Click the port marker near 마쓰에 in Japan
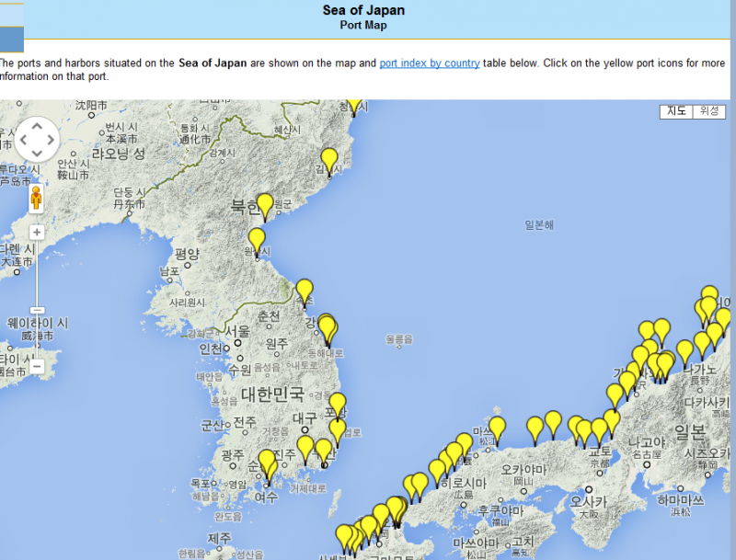Viewport: 736px width, 560px height. click(x=497, y=429)
